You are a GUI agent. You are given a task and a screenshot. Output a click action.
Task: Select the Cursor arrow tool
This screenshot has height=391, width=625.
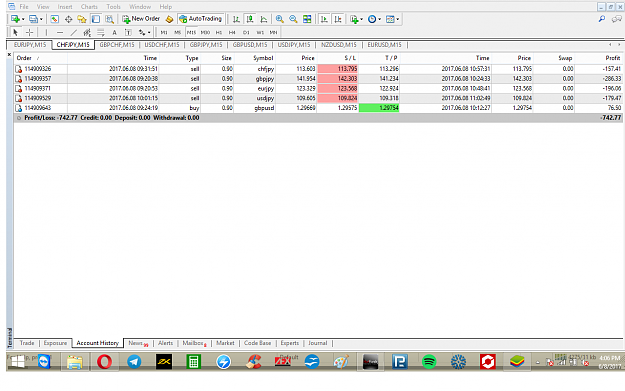(16, 32)
